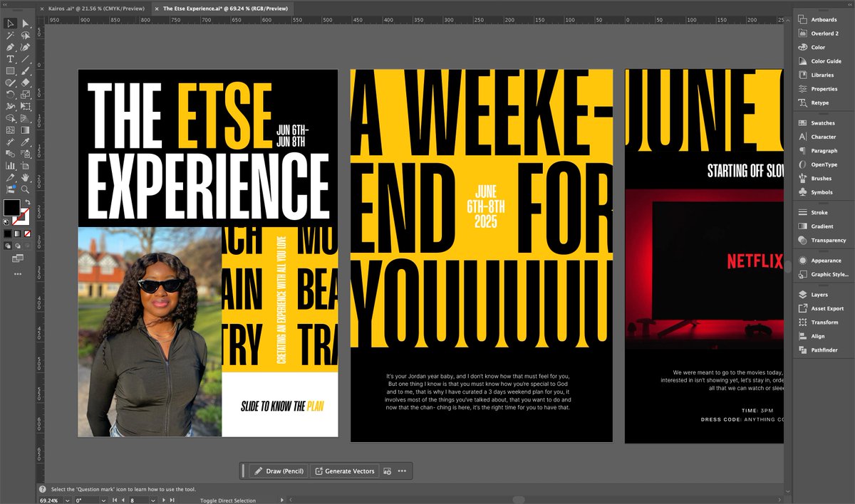Viewport: 855px width, 504px height.
Task: Change screen mode button in toolbar
Action: tap(17, 258)
